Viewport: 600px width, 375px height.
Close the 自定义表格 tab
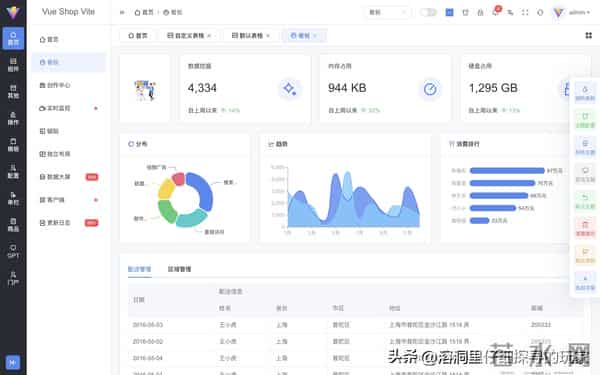pyautogui.click(x=209, y=36)
